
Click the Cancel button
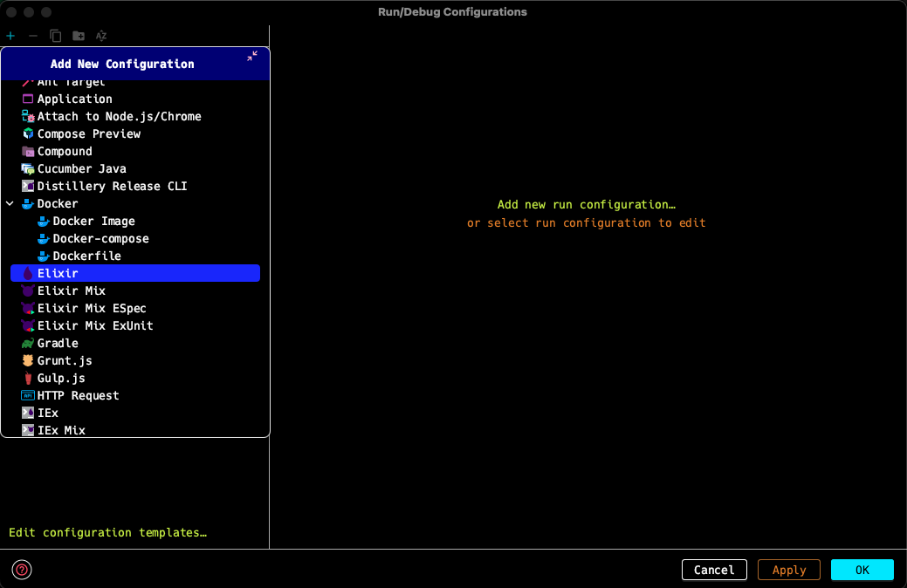click(x=714, y=570)
